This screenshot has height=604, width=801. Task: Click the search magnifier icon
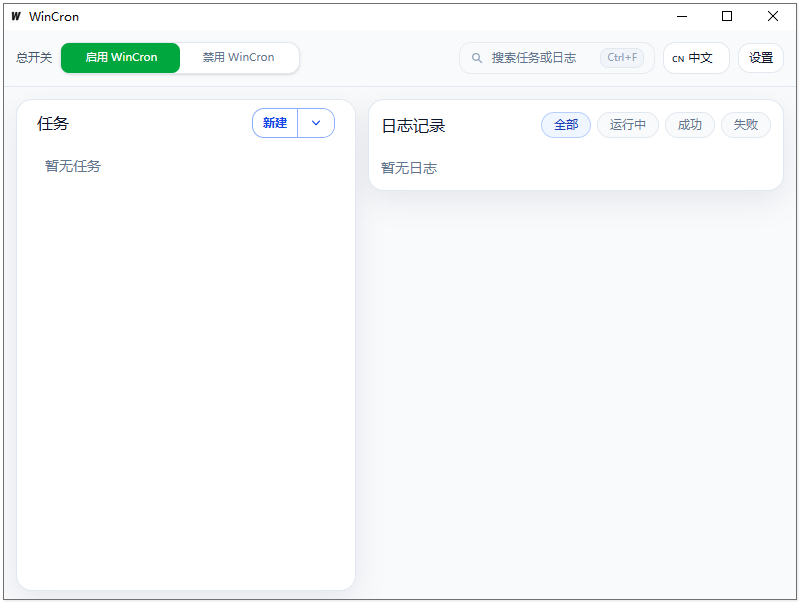point(477,57)
